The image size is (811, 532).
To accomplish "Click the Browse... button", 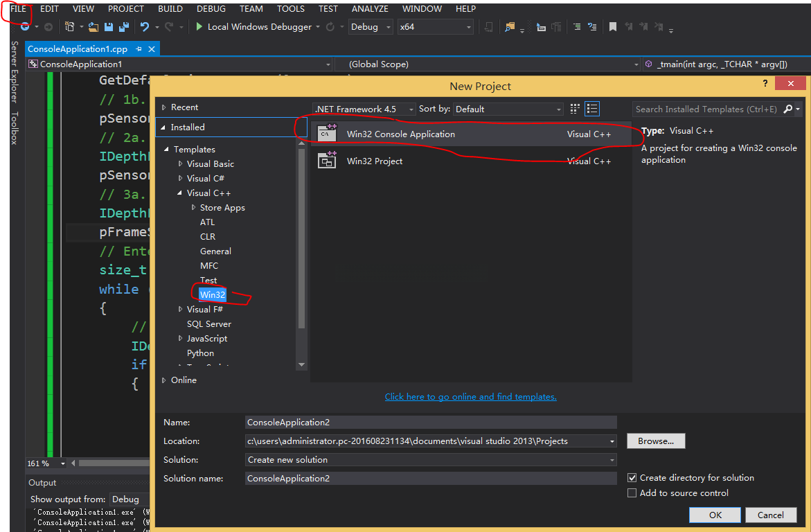I will click(655, 441).
